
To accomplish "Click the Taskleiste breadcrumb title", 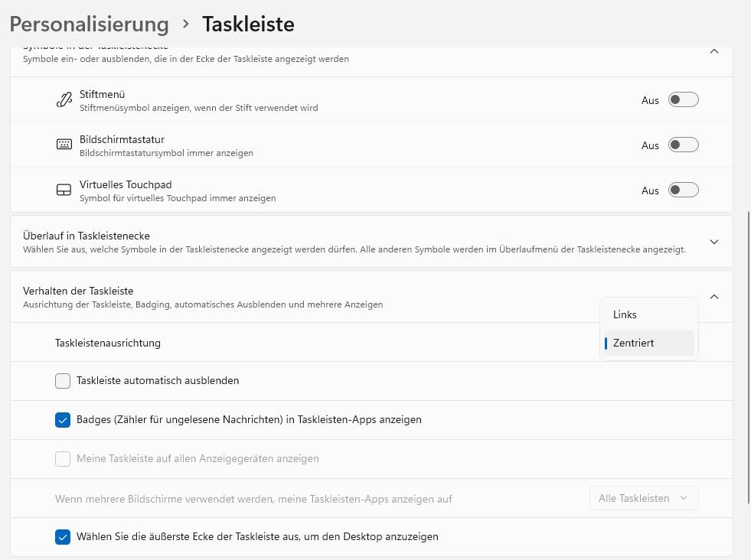I will pyautogui.click(x=248, y=24).
